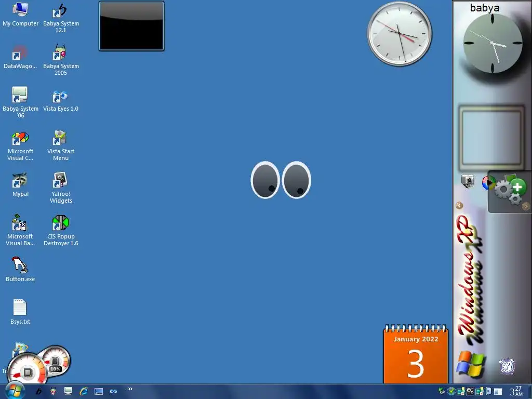Click the Vista Eyes widget on desktop
532x399 pixels.
tap(281, 180)
